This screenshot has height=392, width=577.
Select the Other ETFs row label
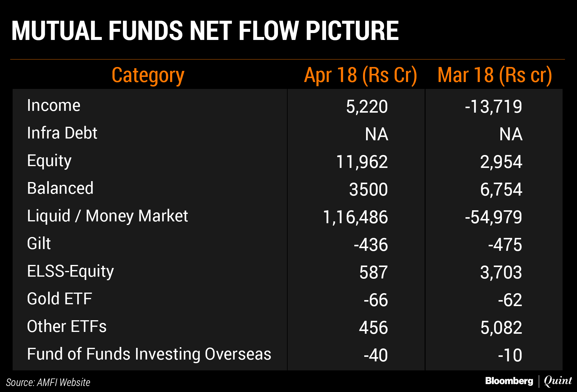point(67,327)
